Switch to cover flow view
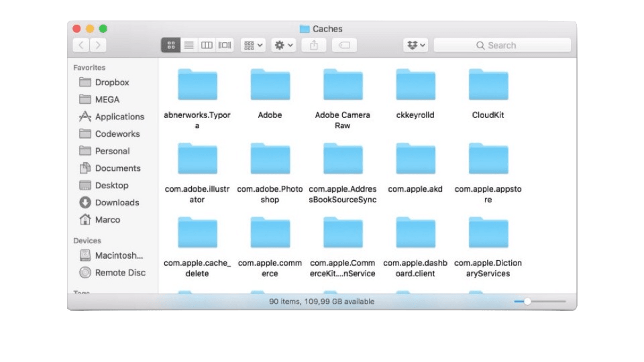This screenshot has height=362, width=644. click(225, 46)
